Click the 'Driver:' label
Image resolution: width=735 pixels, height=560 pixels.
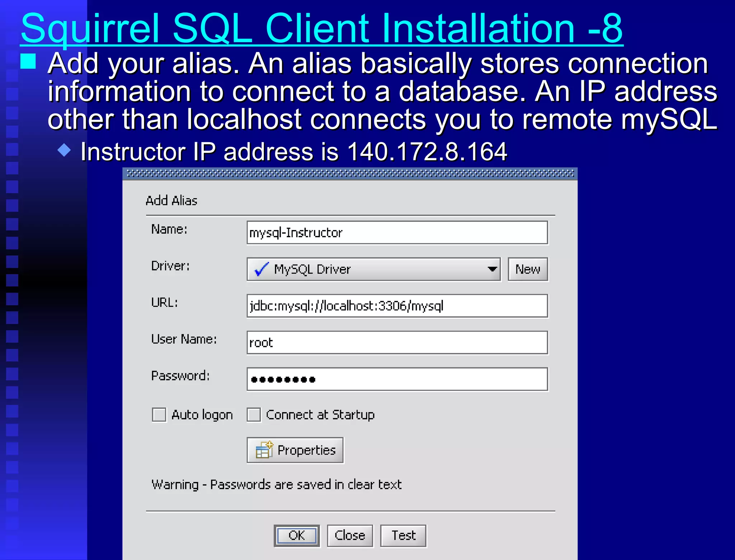(x=170, y=266)
